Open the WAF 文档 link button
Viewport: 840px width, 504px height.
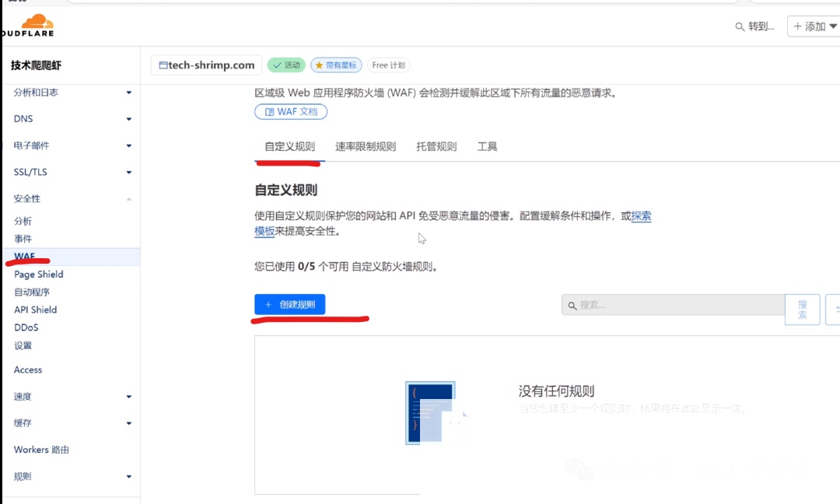click(291, 111)
